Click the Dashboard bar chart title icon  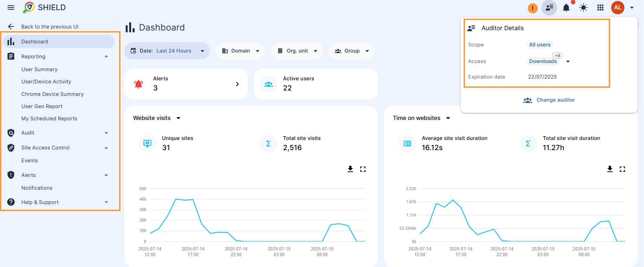[x=130, y=27]
